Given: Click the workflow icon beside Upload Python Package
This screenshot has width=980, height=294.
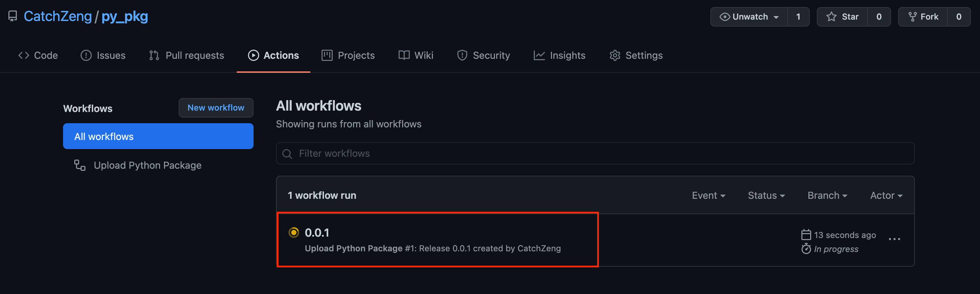Looking at the screenshot, I should (80, 165).
